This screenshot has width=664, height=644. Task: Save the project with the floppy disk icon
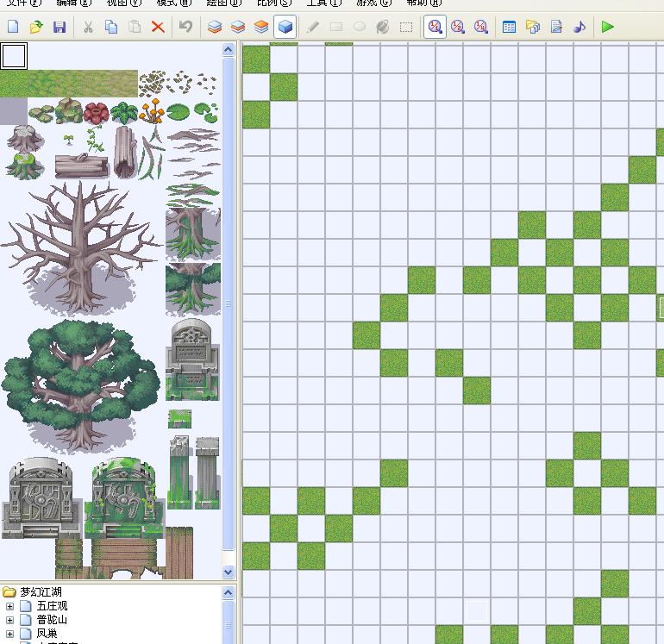click(60, 27)
